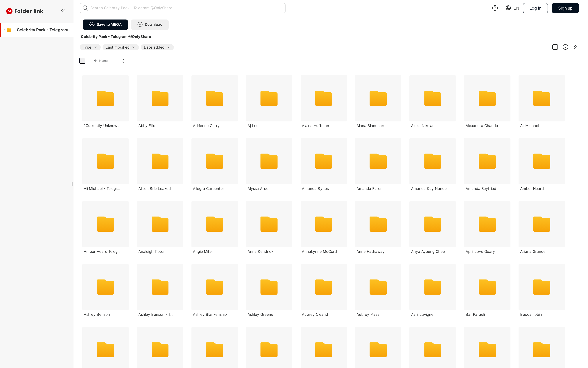The image size is (588, 368).
Task: Open the folder info panel icon
Action: coord(565,47)
